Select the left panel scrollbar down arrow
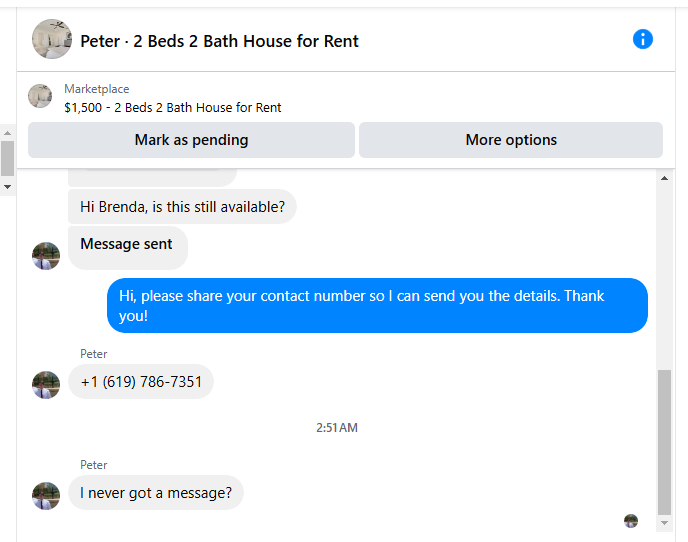Image resolution: width=688 pixels, height=542 pixels. 7,187
